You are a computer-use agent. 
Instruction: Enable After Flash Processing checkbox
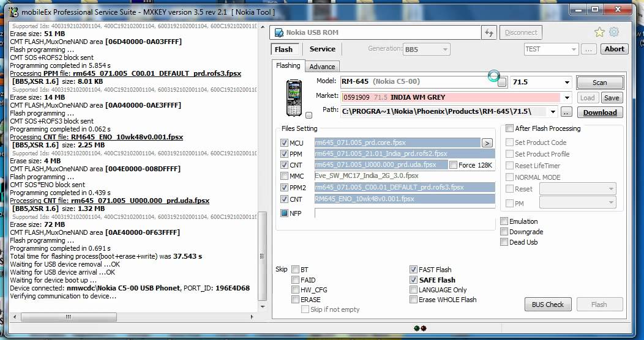[x=509, y=128]
